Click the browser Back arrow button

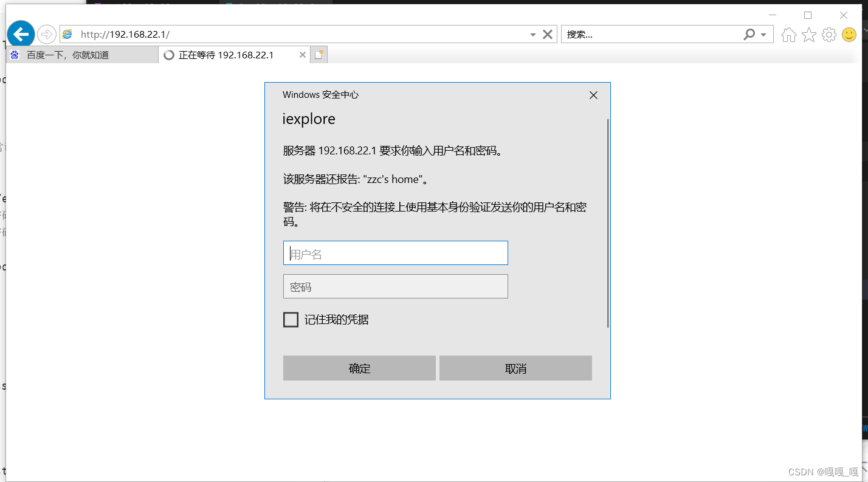point(21,33)
